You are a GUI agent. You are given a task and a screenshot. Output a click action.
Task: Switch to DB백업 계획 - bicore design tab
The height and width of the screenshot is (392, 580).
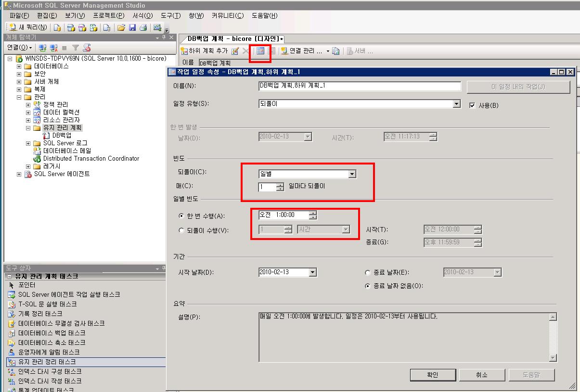pos(234,38)
